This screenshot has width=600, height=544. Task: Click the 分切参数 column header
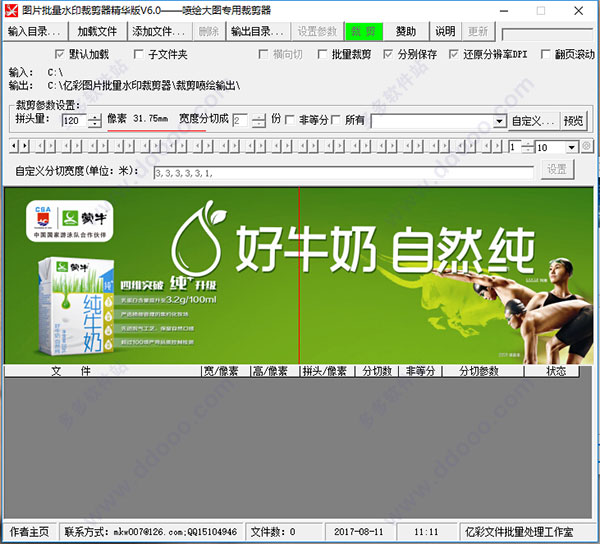pyautogui.click(x=483, y=371)
